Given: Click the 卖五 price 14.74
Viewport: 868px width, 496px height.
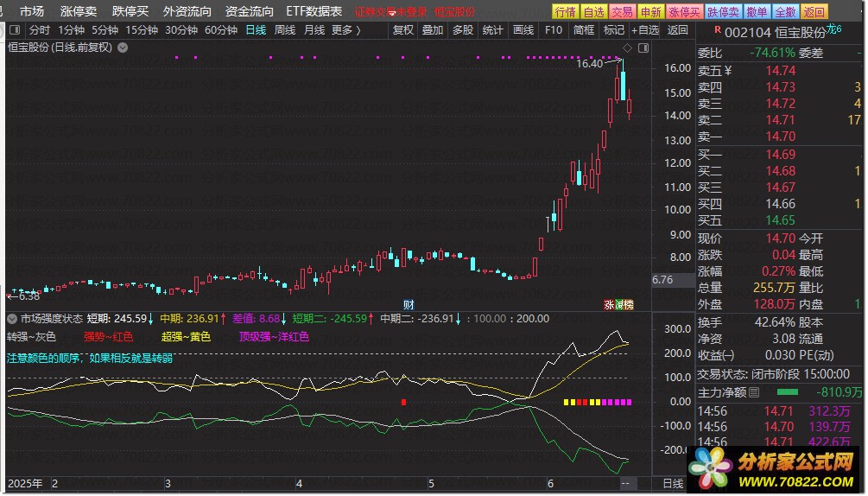Looking at the screenshot, I should click(x=781, y=71).
